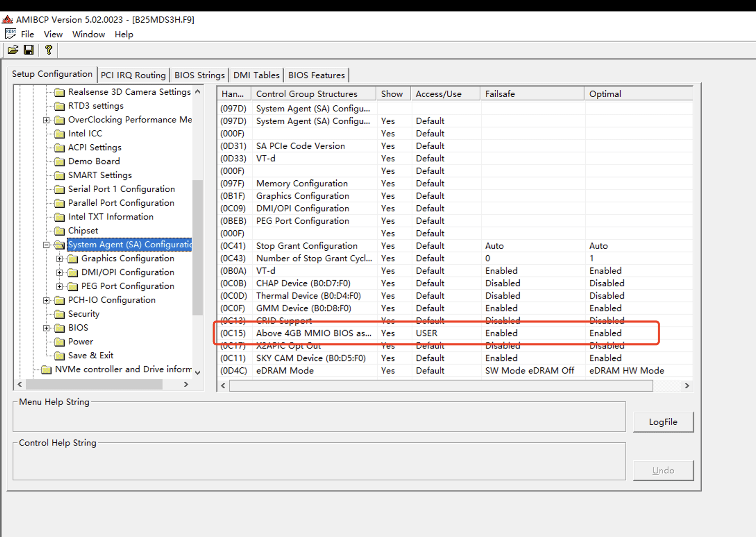Click the Save floppy disk icon

click(x=29, y=50)
